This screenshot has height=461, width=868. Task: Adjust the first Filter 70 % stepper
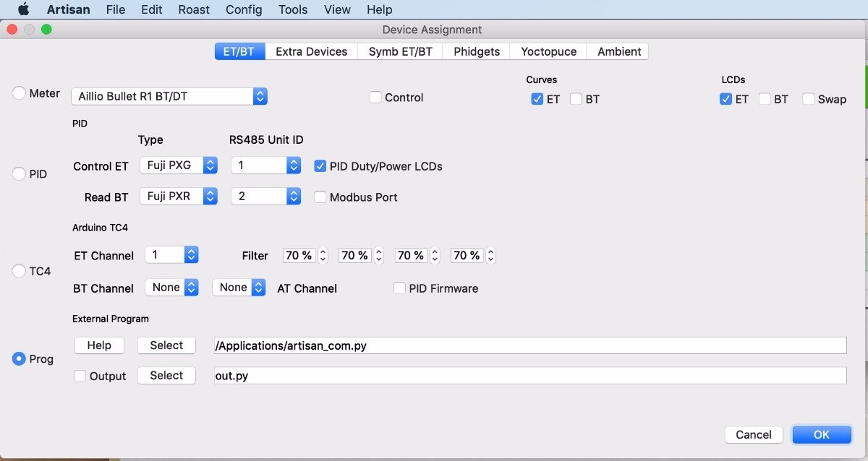point(323,255)
